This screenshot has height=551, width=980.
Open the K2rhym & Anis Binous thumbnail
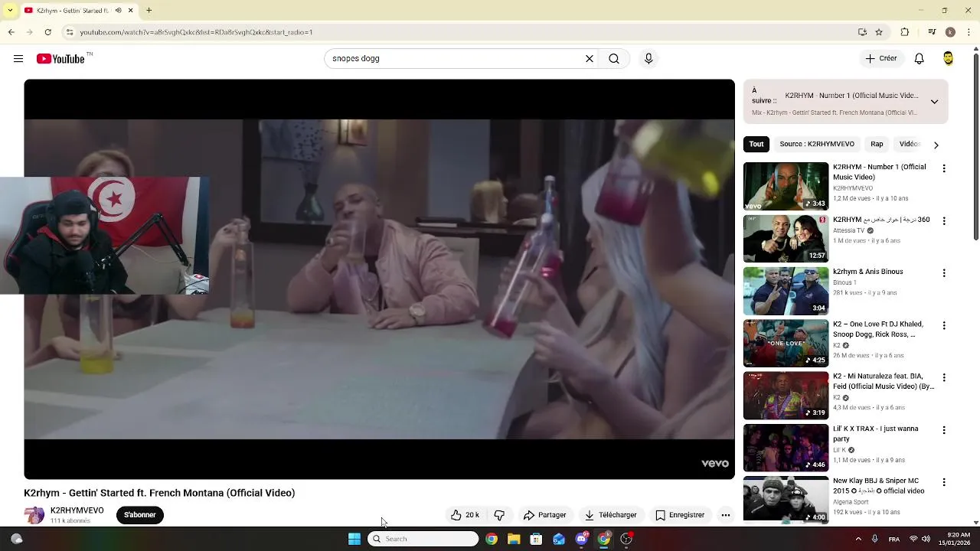point(786,291)
